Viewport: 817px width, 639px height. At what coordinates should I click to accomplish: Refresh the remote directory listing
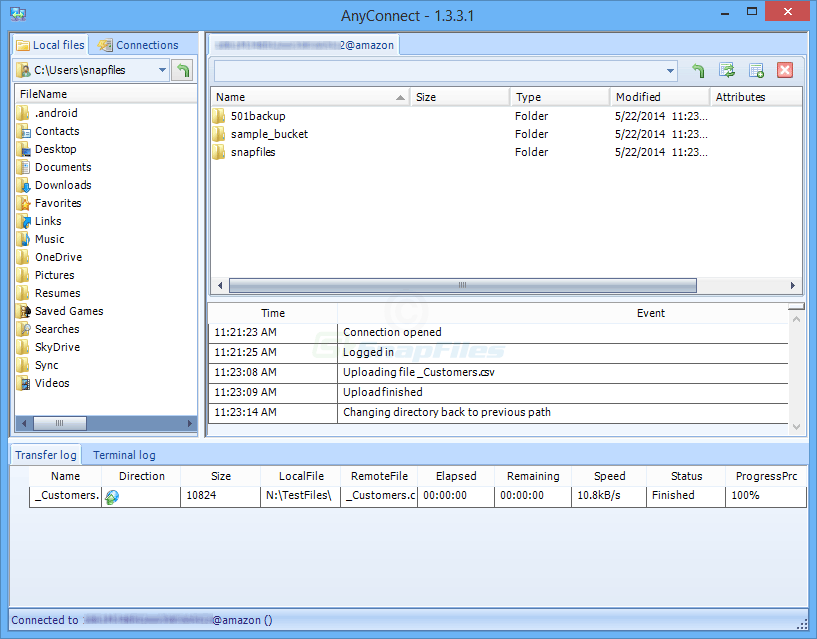click(x=727, y=70)
